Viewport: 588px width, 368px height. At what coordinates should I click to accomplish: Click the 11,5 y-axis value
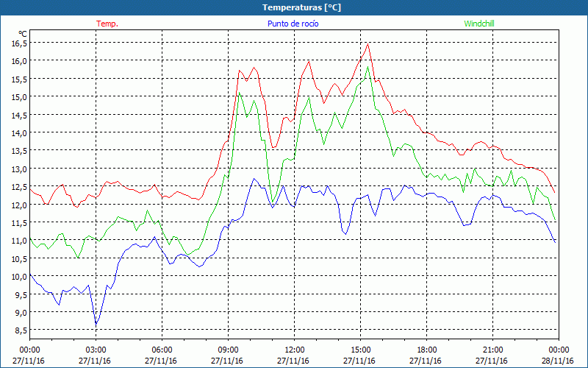tap(20, 223)
